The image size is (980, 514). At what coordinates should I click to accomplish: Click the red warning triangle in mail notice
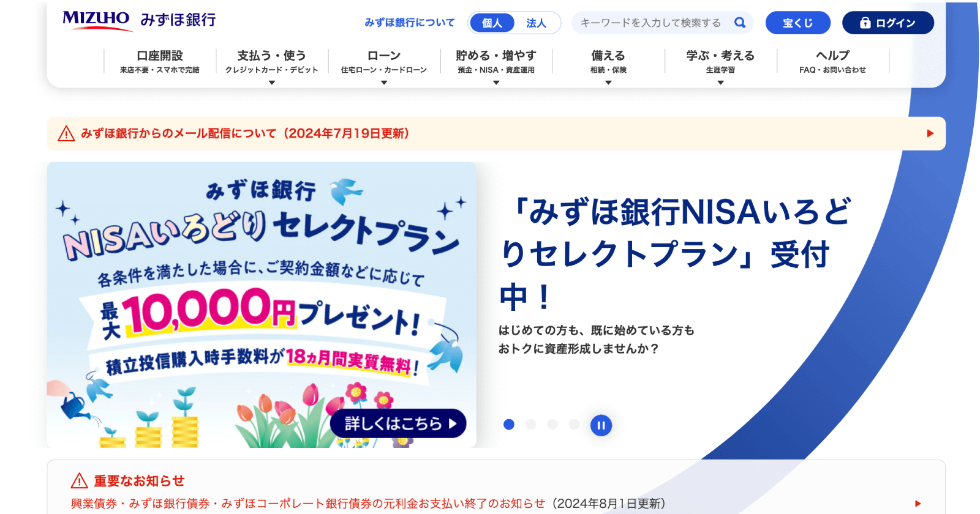66,133
